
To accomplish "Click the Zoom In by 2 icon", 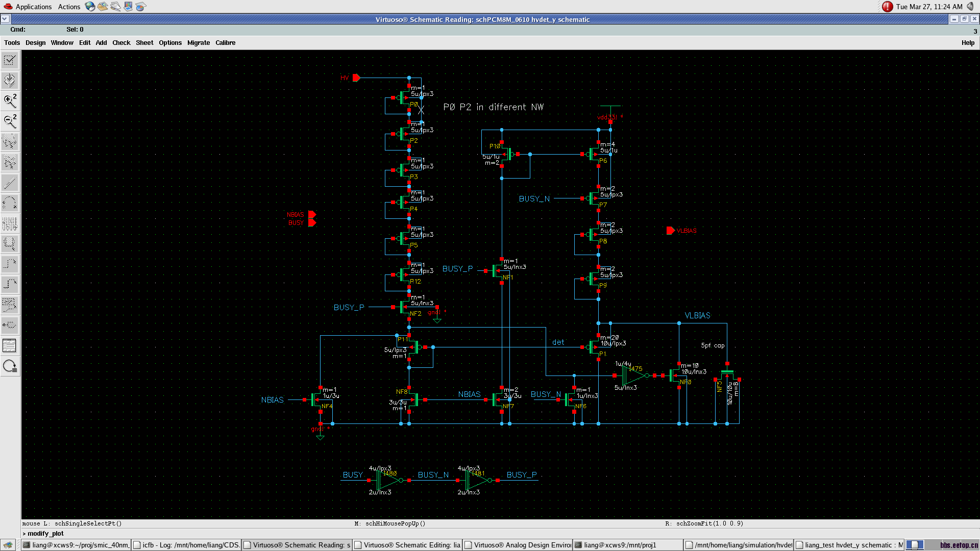I will point(10,101).
